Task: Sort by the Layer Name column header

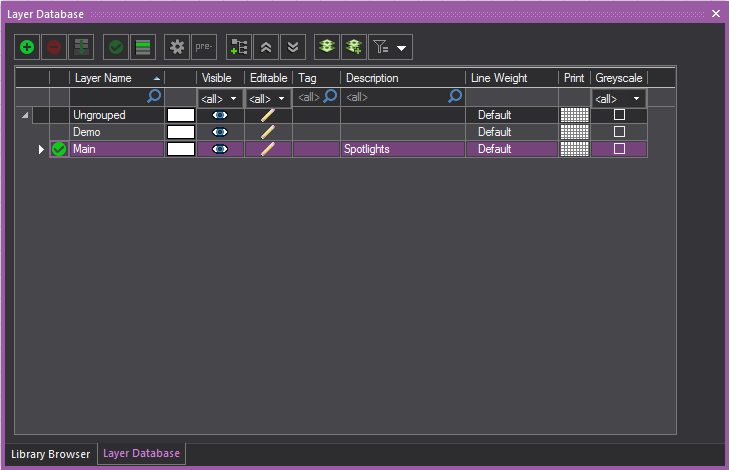Action: (110, 78)
